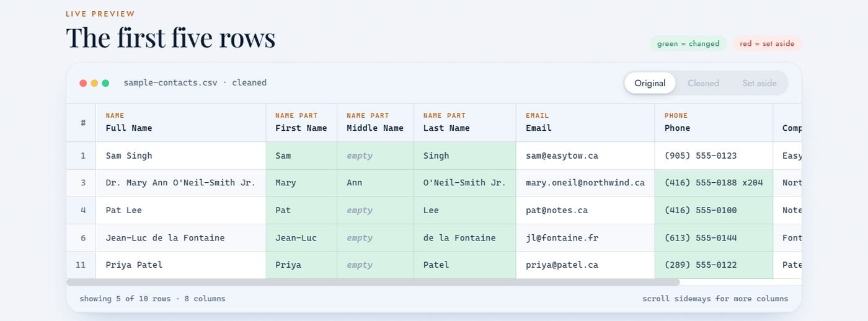Click 'Dr. Mary Ann O'Neil-Smith Jr.' cell
This screenshot has width=868, height=321.
[181, 183]
